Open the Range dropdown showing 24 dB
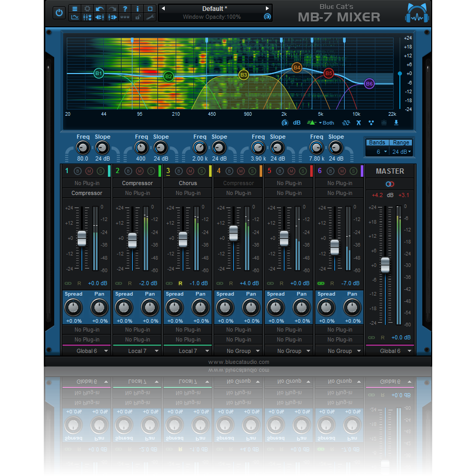476x476 pixels. click(x=401, y=151)
